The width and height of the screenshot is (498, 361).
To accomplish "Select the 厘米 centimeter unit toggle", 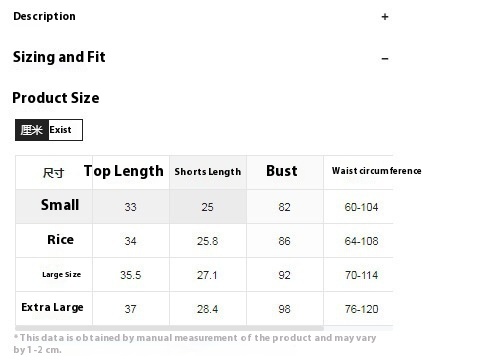I will coord(32,130).
